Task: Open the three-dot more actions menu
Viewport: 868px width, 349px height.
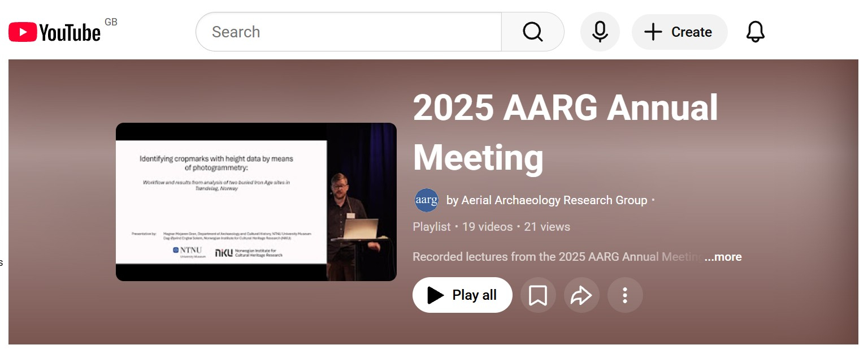Action: 624,295
